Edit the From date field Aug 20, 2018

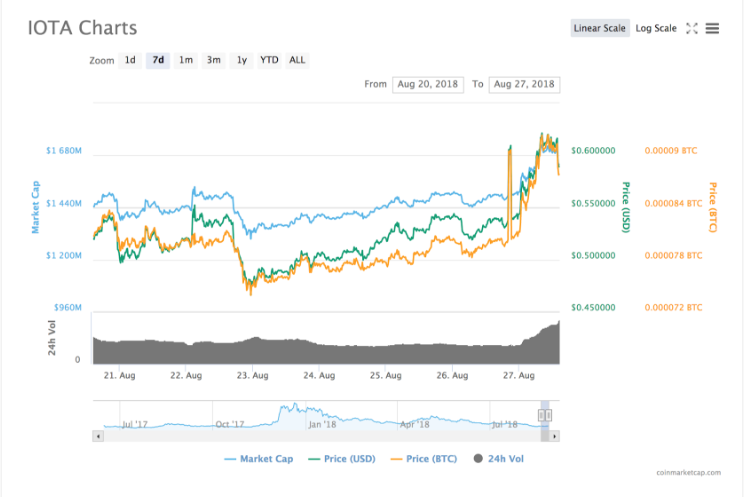[x=428, y=84]
